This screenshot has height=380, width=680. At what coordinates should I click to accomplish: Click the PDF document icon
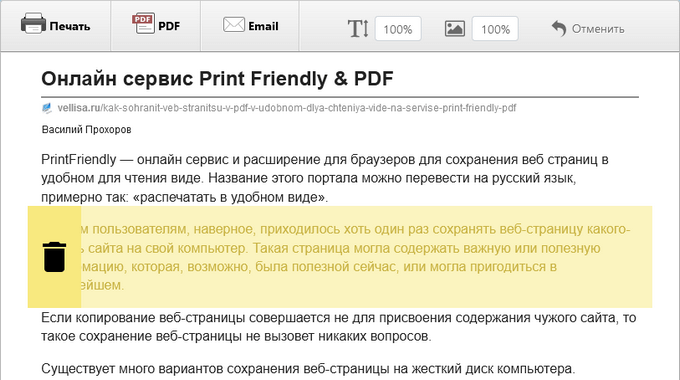[143, 23]
